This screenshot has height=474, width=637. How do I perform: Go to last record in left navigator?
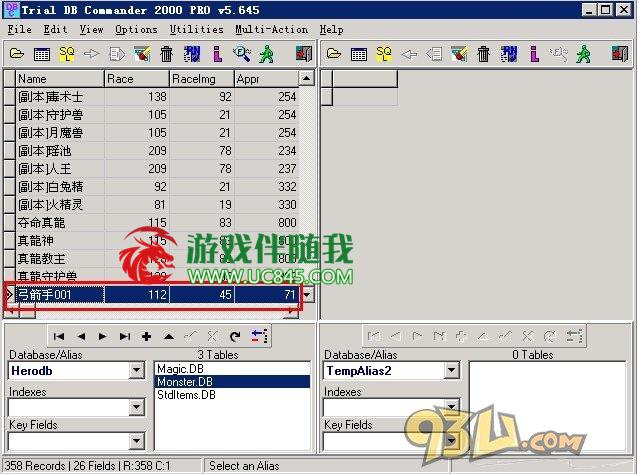(125, 336)
